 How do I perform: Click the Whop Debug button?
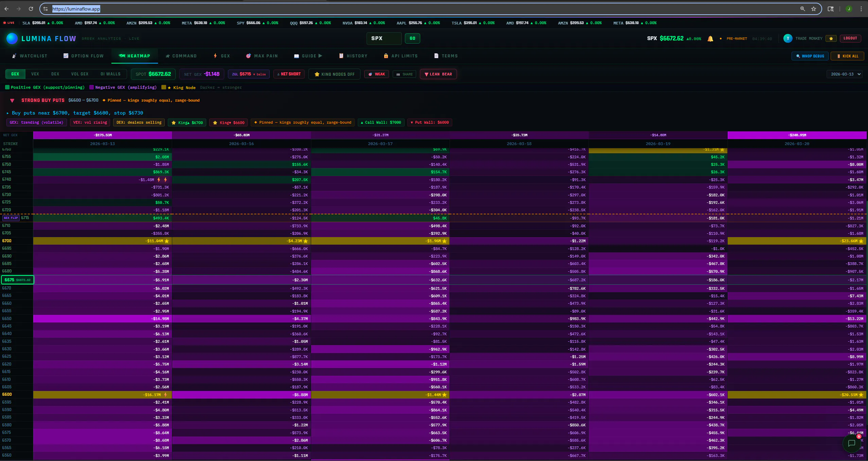[810, 56]
